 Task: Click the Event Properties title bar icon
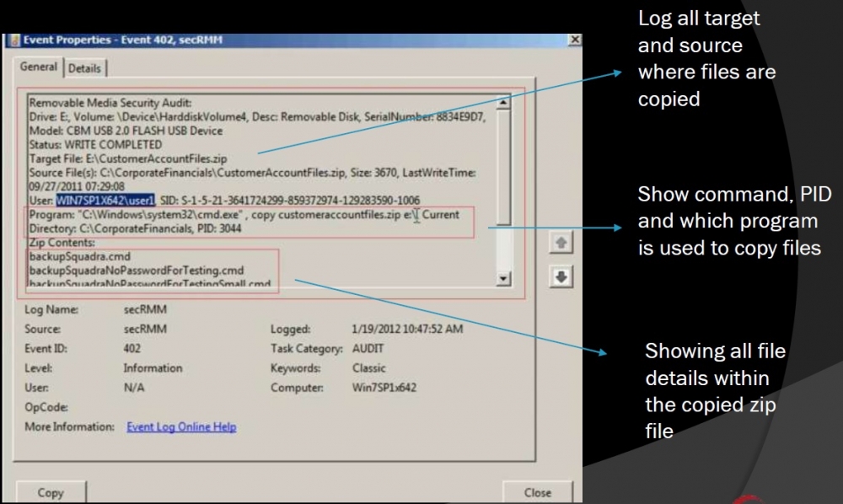[x=13, y=40]
